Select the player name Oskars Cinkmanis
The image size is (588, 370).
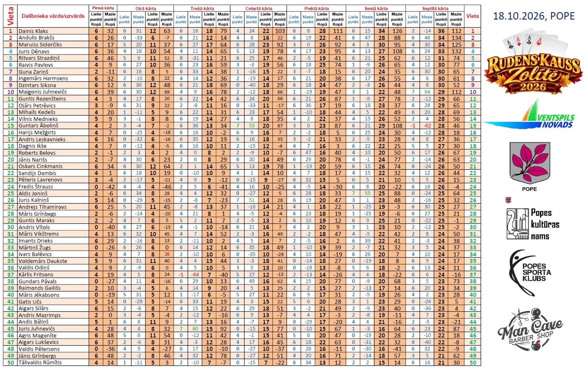tap(40, 166)
